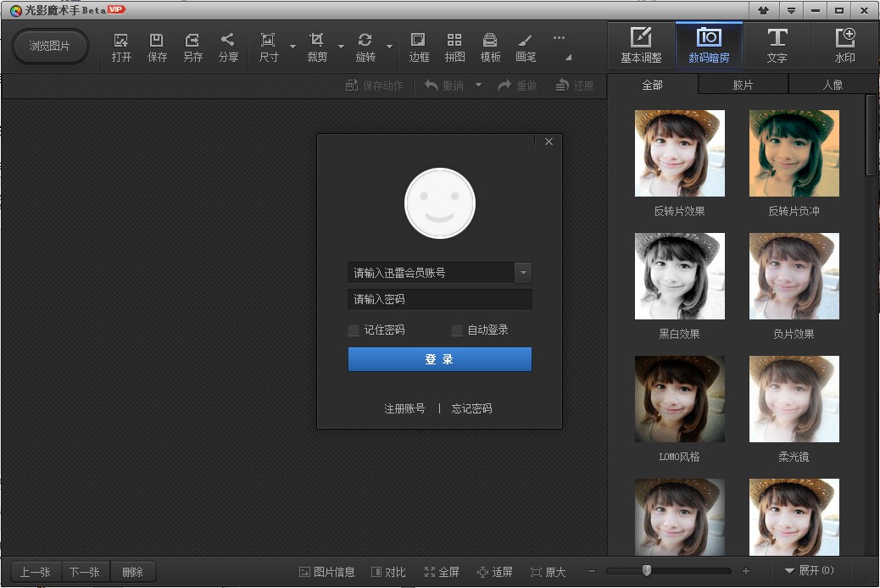Image resolution: width=880 pixels, height=588 pixels.
Task: Select the 画笔 (Brush) tool
Action: coord(526,47)
